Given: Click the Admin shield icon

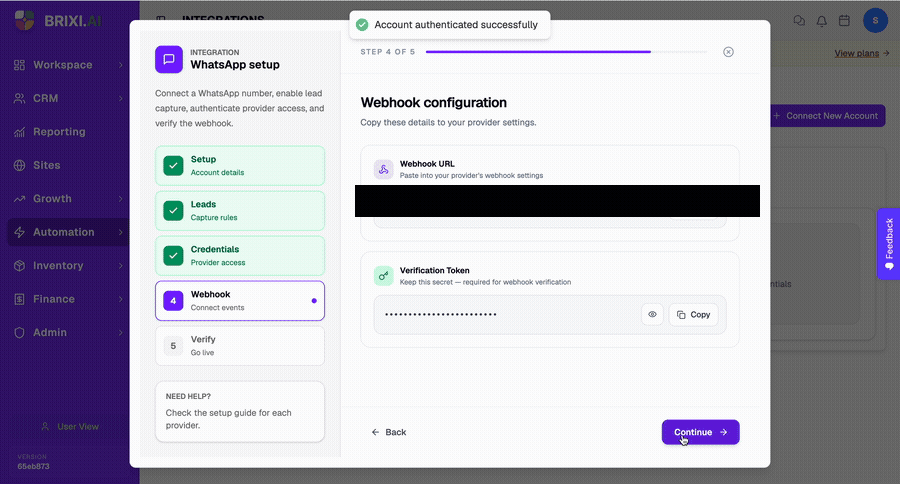Looking at the screenshot, I should click(x=20, y=332).
